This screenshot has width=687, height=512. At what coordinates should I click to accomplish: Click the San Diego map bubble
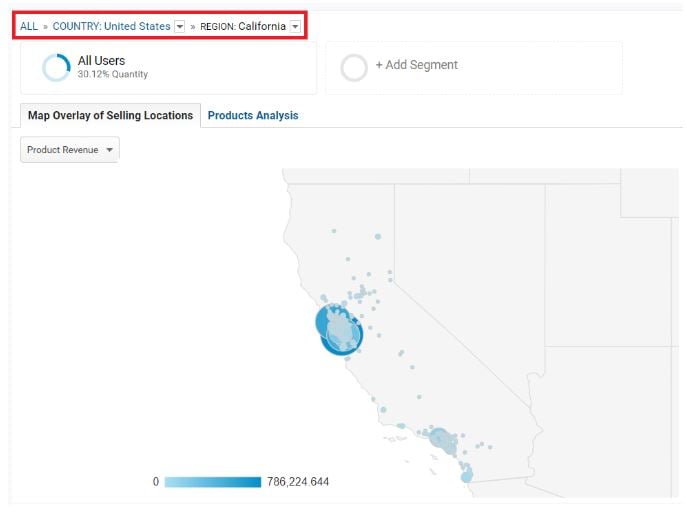467,476
